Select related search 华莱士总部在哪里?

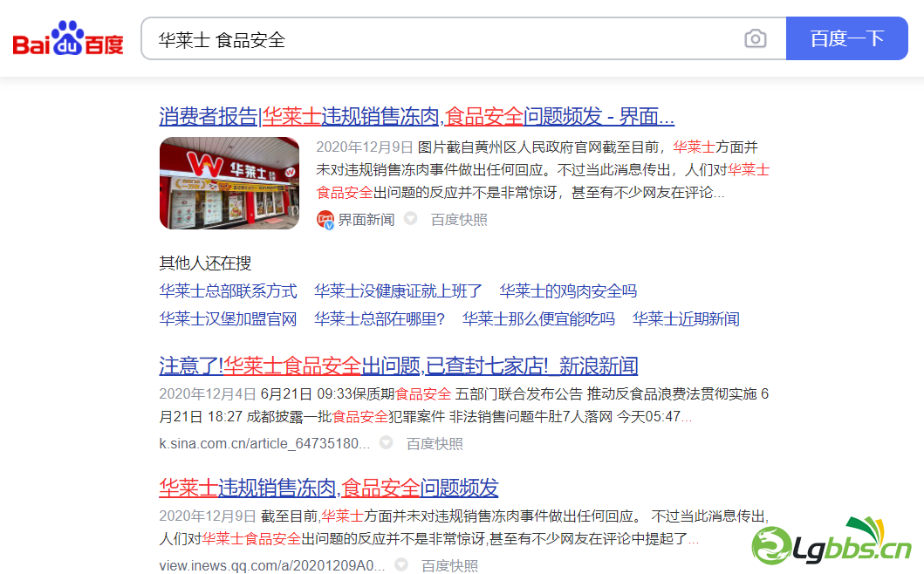380,319
